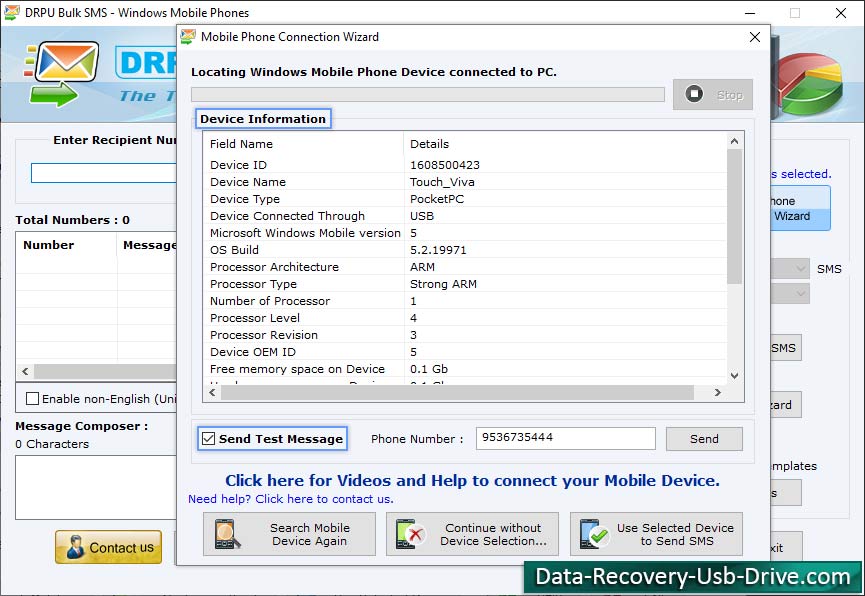
Task: Click the recipient number input field
Action: [x=104, y=173]
